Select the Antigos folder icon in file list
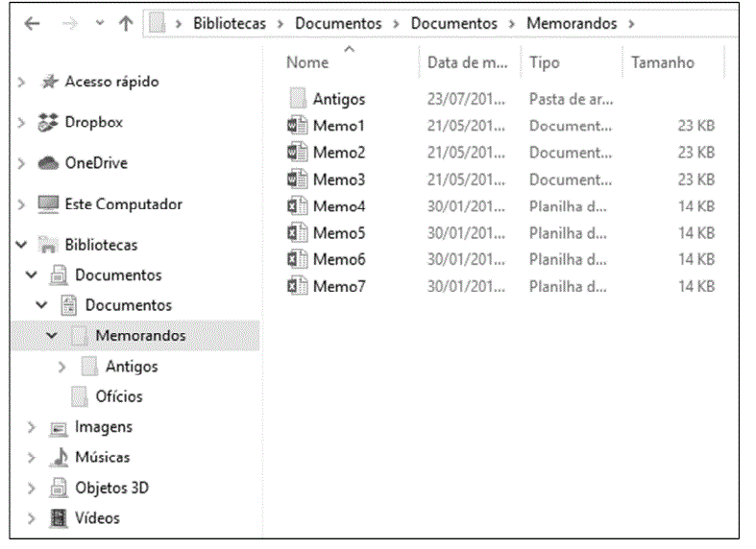 click(x=298, y=98)
